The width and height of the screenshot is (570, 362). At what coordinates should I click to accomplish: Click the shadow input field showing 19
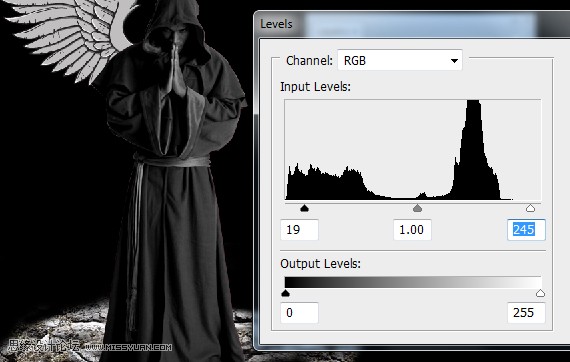point(300,230)
